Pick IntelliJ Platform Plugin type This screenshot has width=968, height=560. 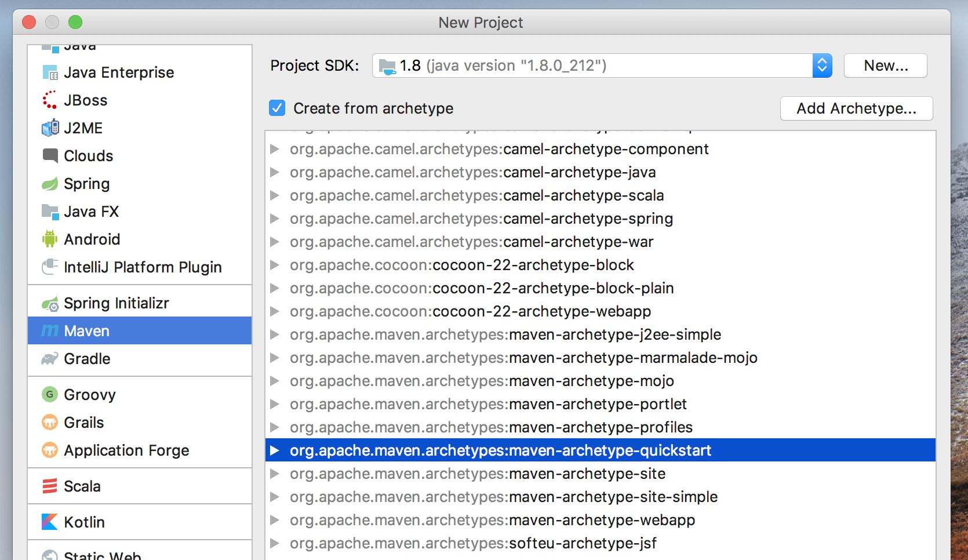point(140,267)
